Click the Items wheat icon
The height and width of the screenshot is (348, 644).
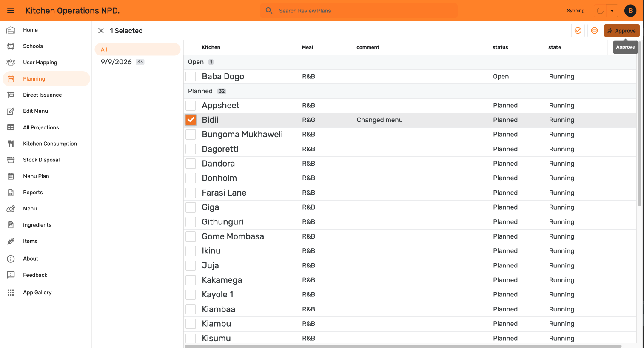(x=11, y=241)
